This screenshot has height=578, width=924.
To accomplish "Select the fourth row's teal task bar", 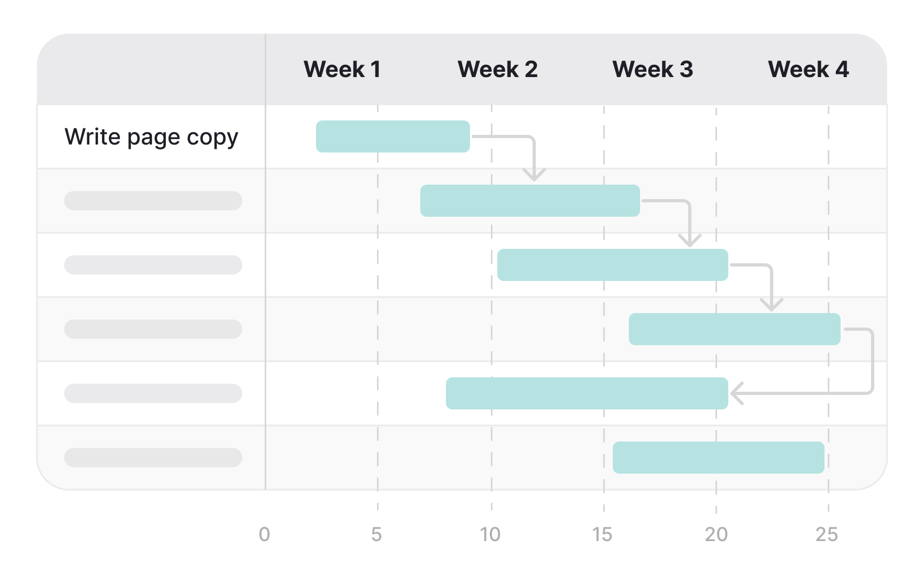I will click(x=734, y=329).
